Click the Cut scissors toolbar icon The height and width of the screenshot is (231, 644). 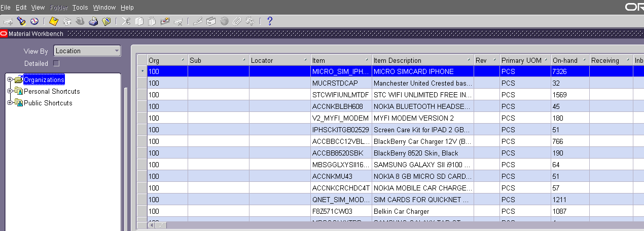pyautogui.click(x=126, y=21)
